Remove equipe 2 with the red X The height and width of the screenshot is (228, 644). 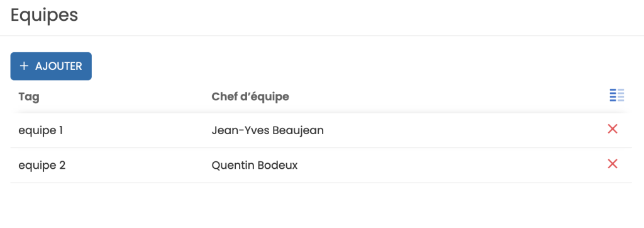[x=613, y=164]
